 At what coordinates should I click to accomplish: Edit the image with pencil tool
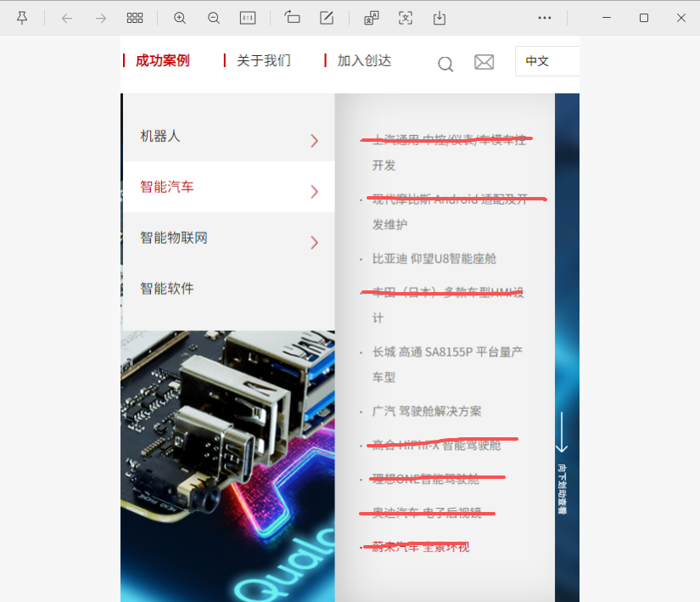[327, 18]
